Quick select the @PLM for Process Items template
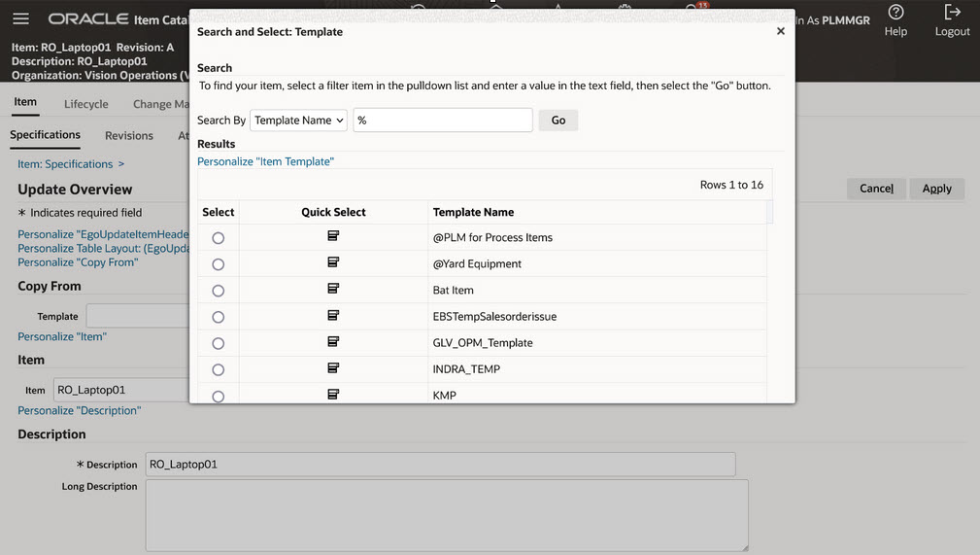 [x=333, y=236]
